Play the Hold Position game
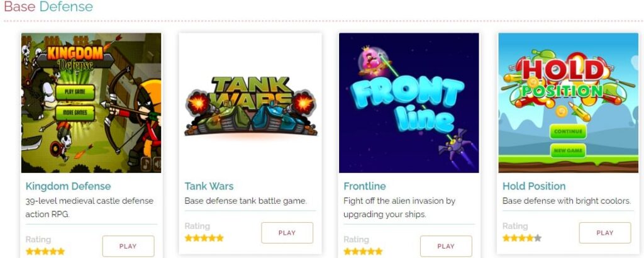 pyautogui.click(x=605, y=233)
